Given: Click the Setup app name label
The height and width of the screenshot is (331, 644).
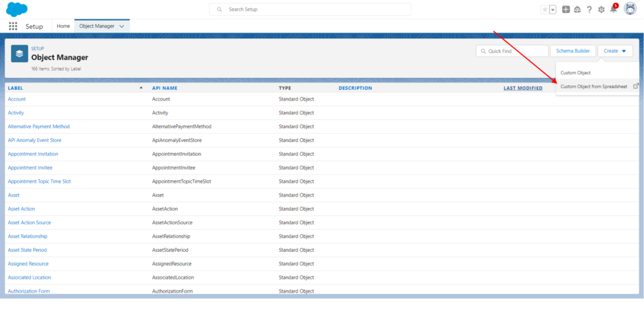Looking at the screenshot, I should [34, 26].
